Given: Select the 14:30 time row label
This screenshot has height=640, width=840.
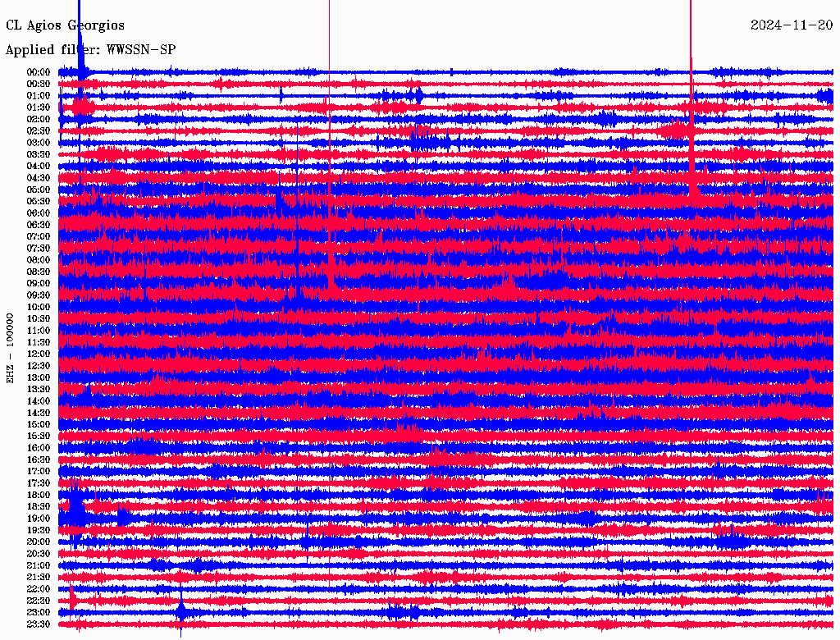Looking at the screenshot, I should [39, 414].
